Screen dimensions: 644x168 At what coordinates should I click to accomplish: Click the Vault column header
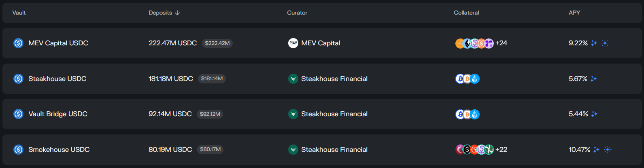pyautogui.click(x=19, y=13)
